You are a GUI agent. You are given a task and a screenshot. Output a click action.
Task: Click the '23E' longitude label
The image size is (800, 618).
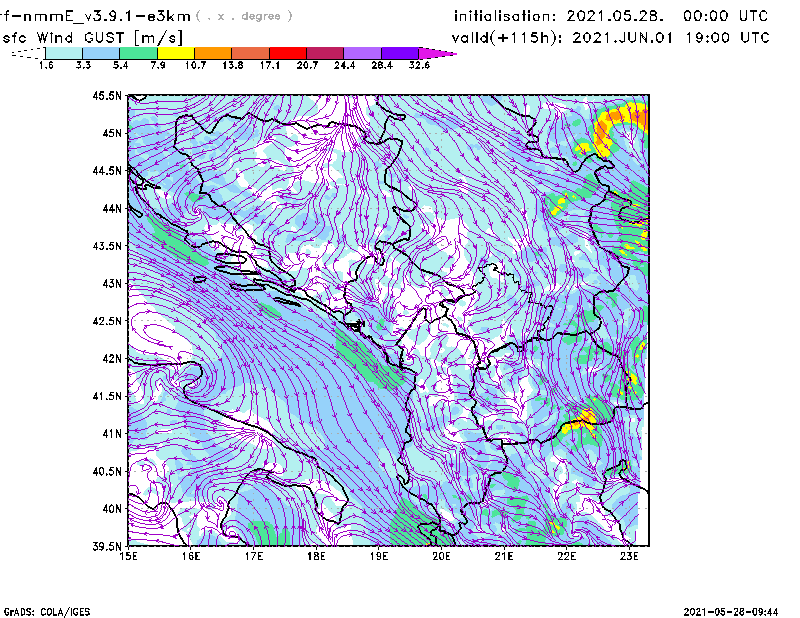click(629, 556)
